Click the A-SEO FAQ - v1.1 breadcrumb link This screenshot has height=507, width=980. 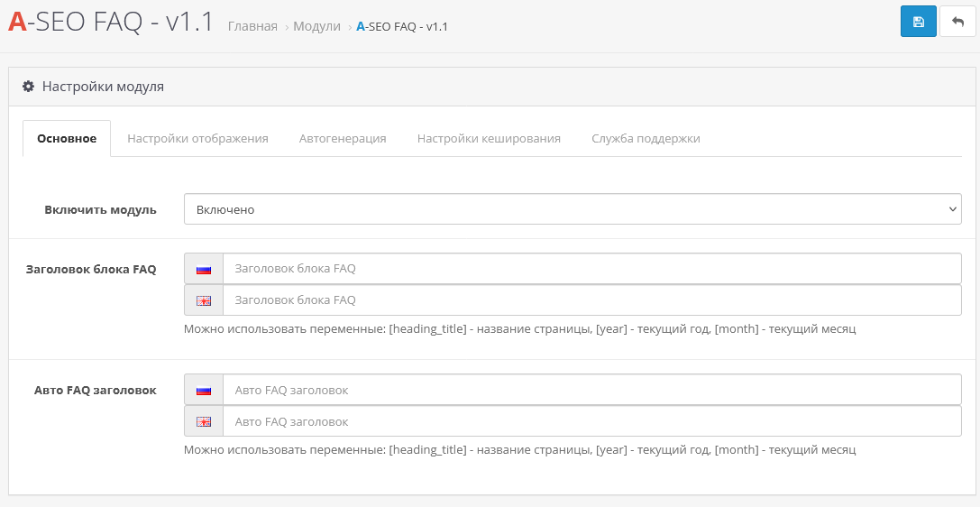click(402, 27)
